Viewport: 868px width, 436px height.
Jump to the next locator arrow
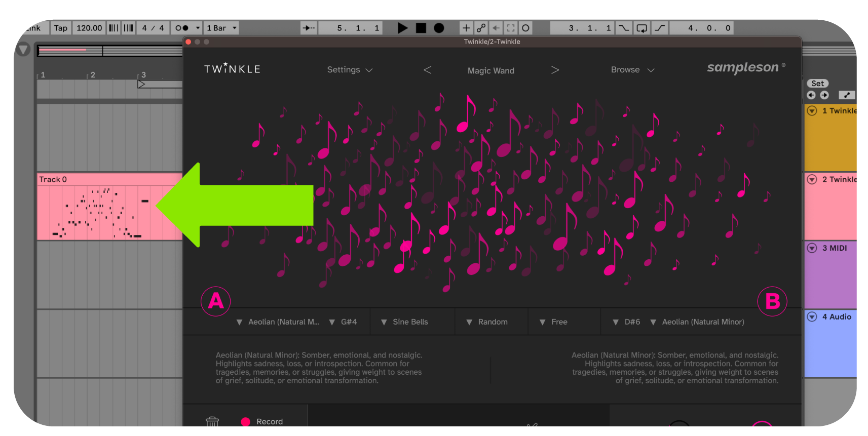pos(824,95)
